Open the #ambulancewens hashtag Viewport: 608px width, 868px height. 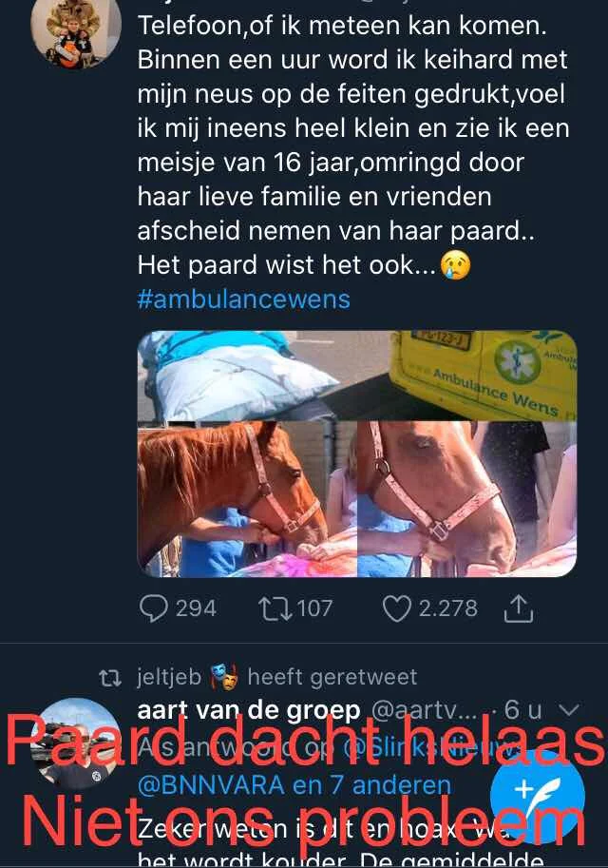tap(243, 299)
